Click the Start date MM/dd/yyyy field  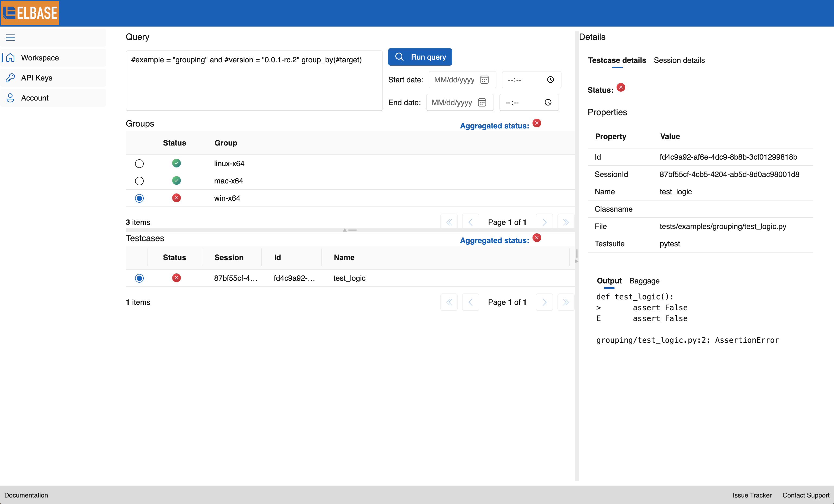click(x=462, y=80)
